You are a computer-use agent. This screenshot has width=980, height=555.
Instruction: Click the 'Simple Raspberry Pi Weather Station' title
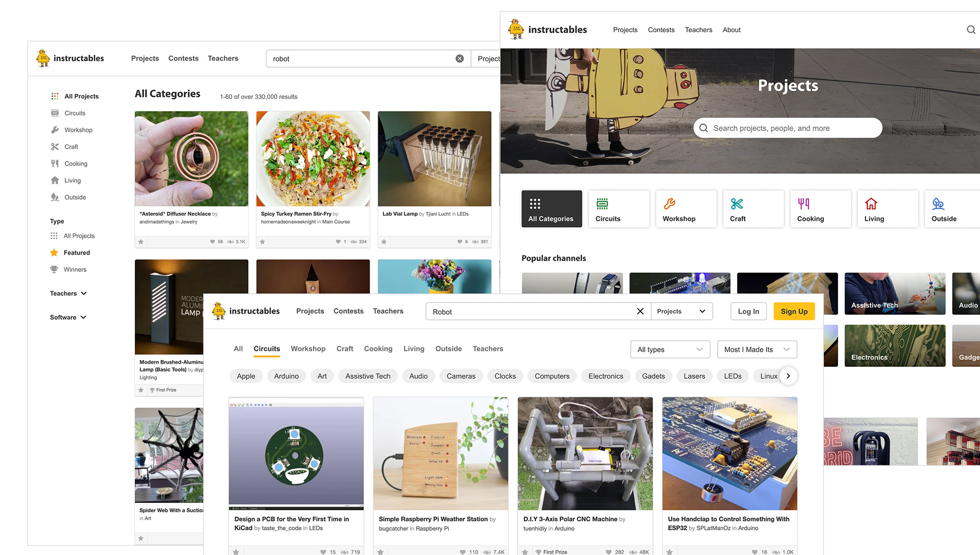coord(433,519)
